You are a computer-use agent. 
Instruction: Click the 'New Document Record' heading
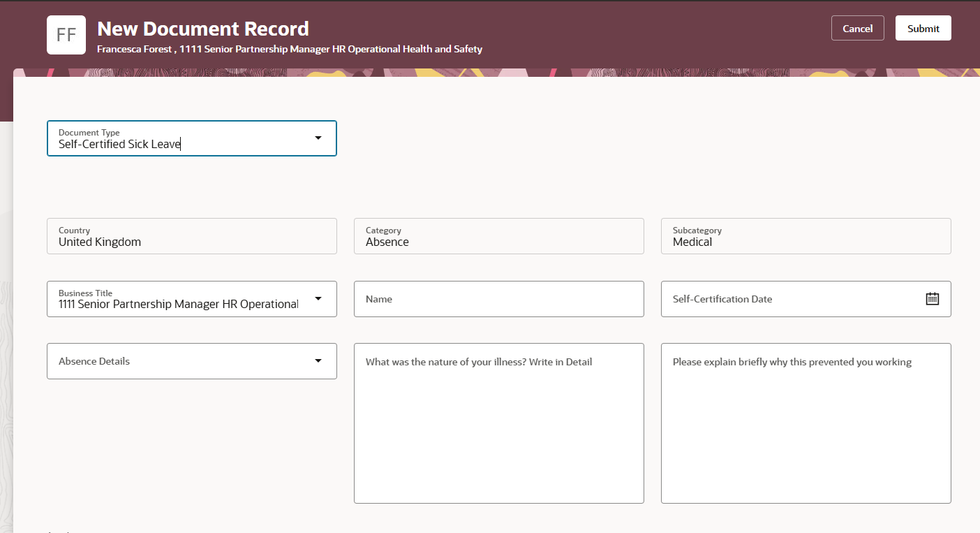203,29
